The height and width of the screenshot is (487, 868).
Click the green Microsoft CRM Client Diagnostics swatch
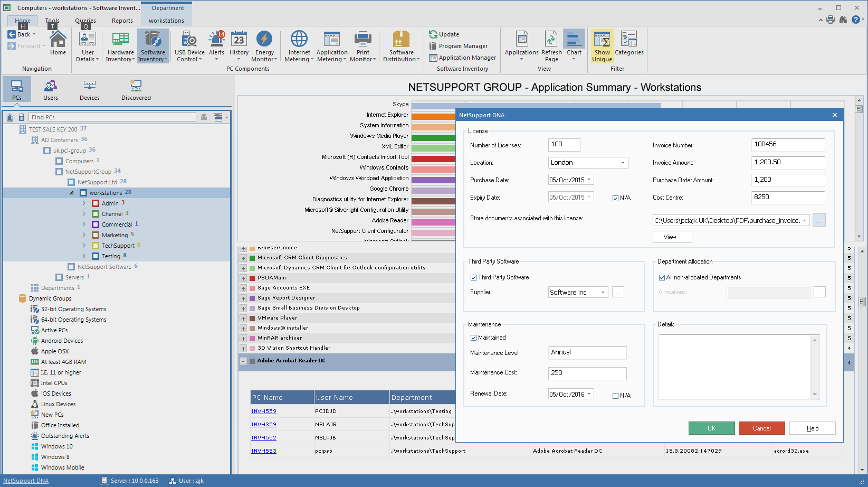pos(252,258)
